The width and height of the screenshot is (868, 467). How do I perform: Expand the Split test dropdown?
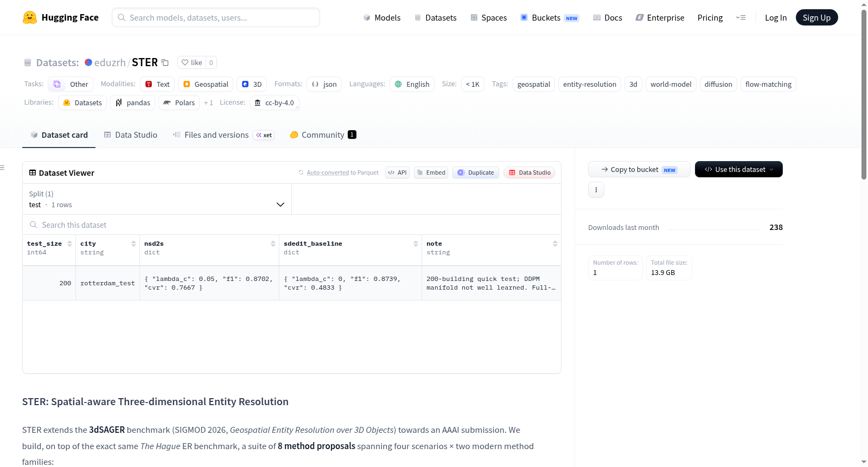pyautogui.click(x=157, y=199)
